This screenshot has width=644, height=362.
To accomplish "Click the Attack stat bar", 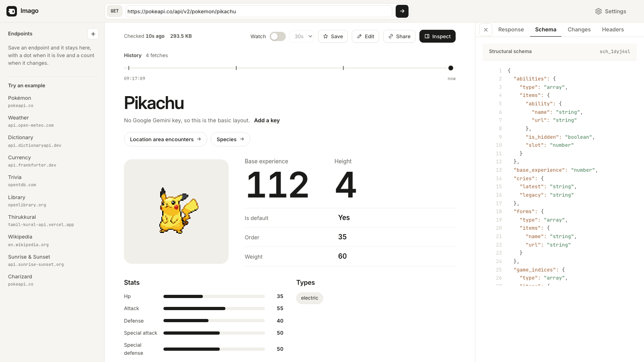I will pos(214,309).
